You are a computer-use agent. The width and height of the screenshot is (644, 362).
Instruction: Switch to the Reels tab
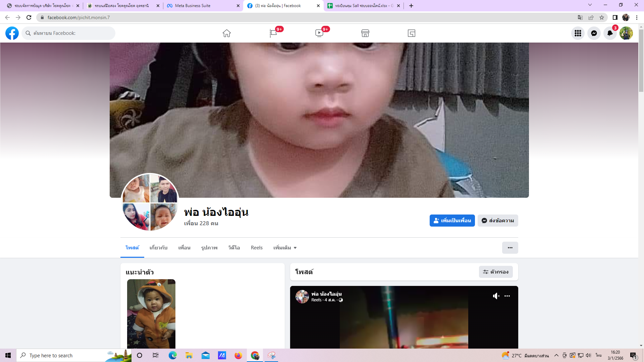(257, 248)
